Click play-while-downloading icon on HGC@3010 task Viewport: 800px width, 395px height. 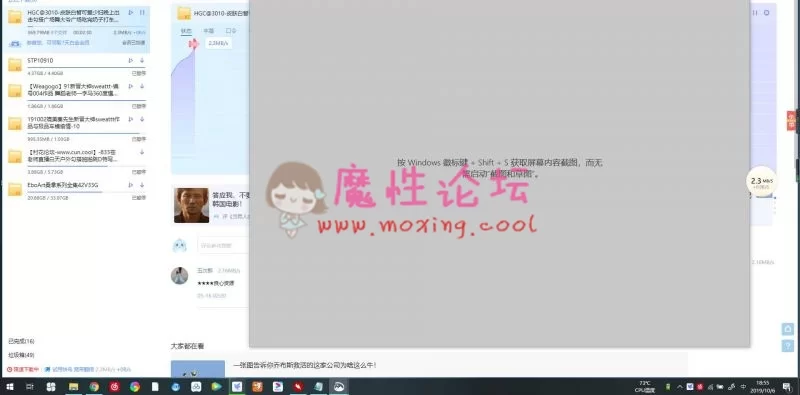[131, 12]
